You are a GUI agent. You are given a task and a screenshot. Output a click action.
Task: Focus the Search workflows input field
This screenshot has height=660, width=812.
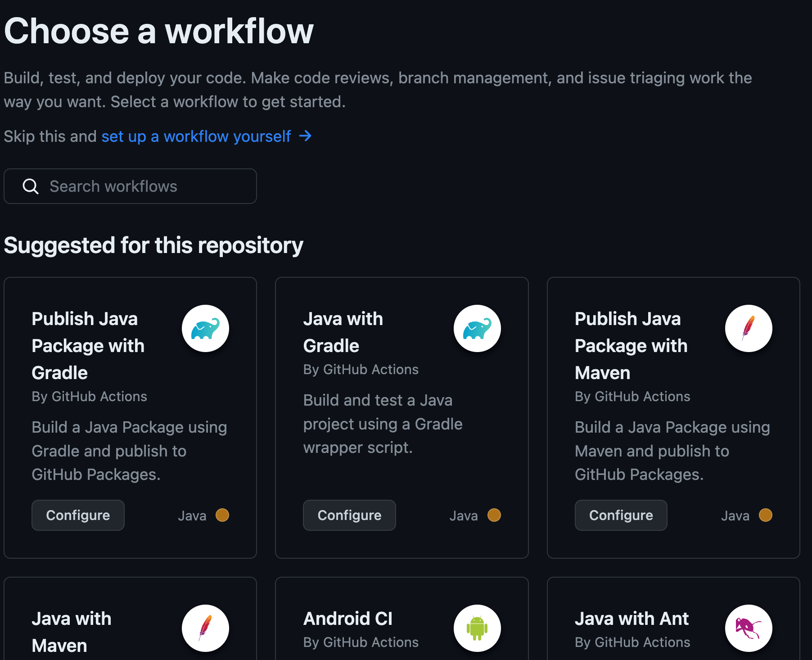click(x=131, y=186)
